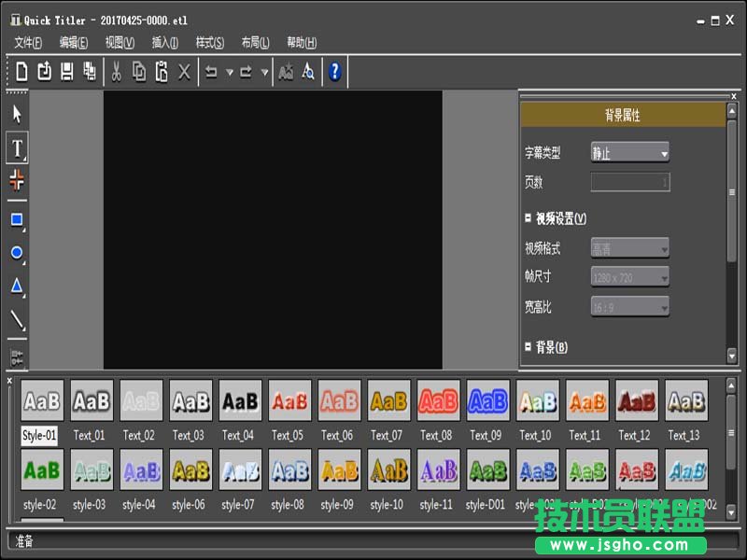Select the Rectangle drawing tool
The height and width of the screenshot is (560, 747).
15,218
